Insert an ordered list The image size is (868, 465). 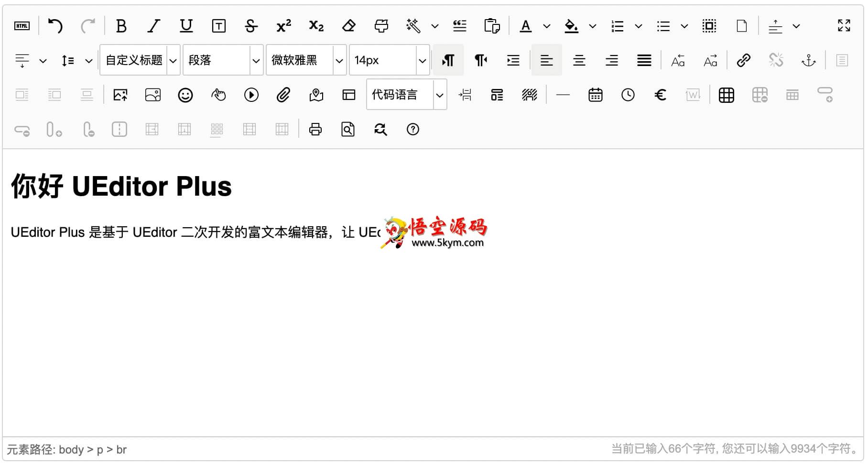coord(618,26)
